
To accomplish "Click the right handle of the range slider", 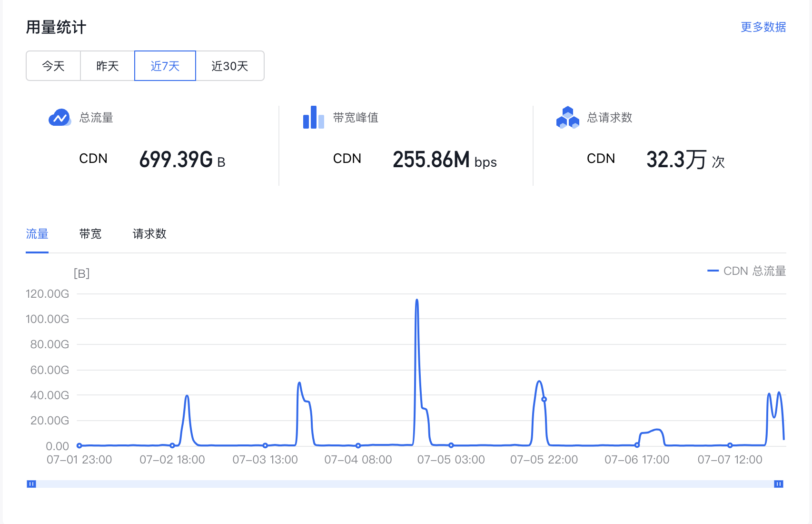I will (x=779, y=484).
